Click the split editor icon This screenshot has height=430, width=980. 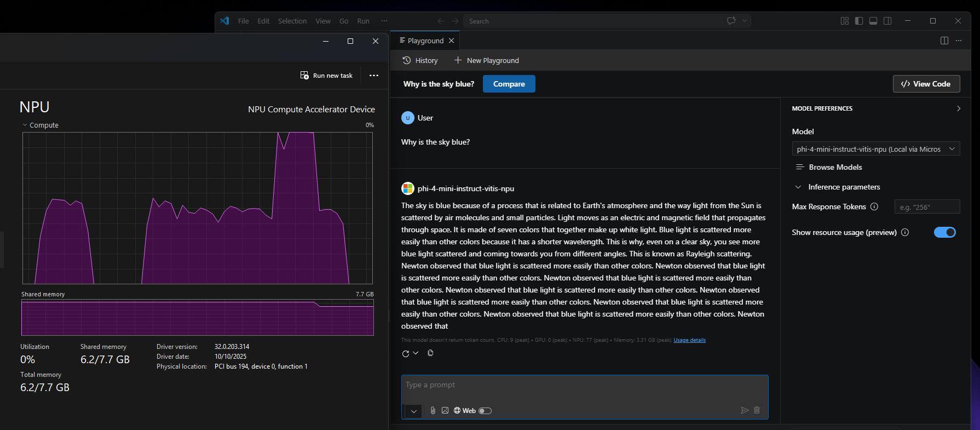click(x=944, y=41)
